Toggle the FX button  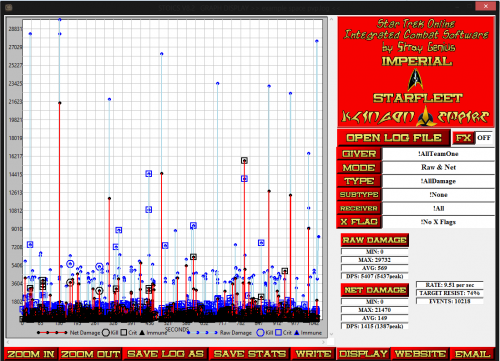tap(463, 138)
